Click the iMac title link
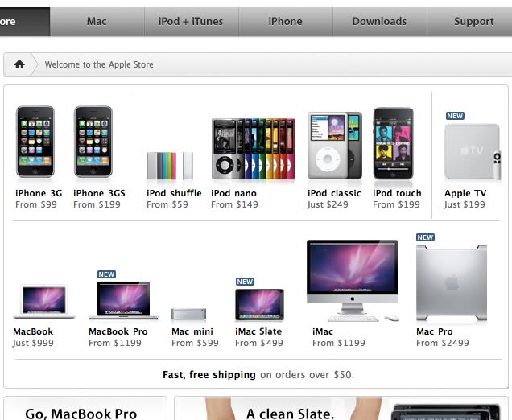This screenshot has width=512, height=420. pos(323,331)
